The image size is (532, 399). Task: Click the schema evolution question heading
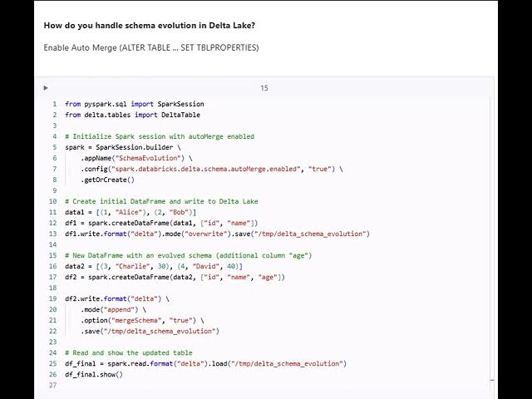pyautogui.click(x=150, y=26)
